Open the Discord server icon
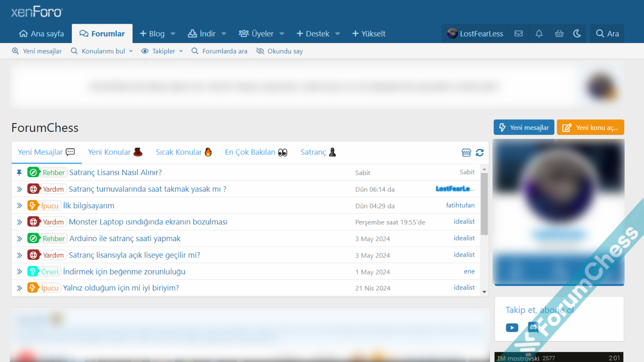The width and height of the screenshot is (644, 362). click(533, 327)
